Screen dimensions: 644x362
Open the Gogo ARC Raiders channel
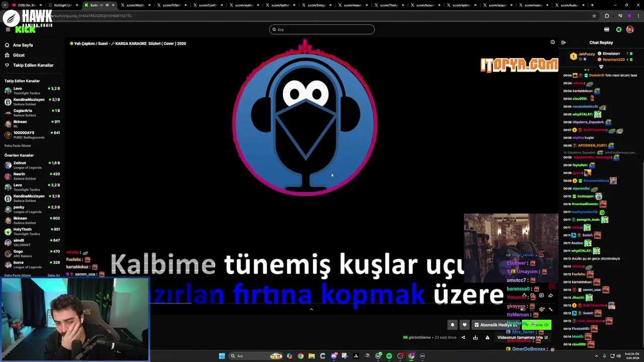(32, 253)
